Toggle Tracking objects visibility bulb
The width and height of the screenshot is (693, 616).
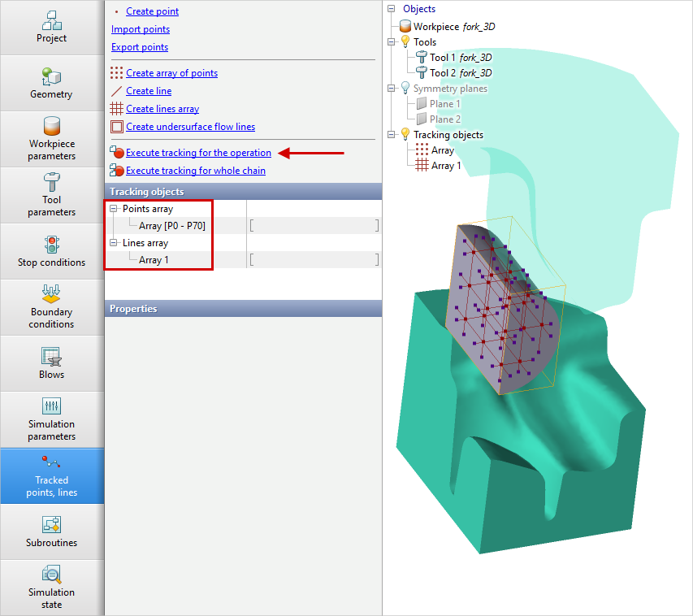pos(405,135)
